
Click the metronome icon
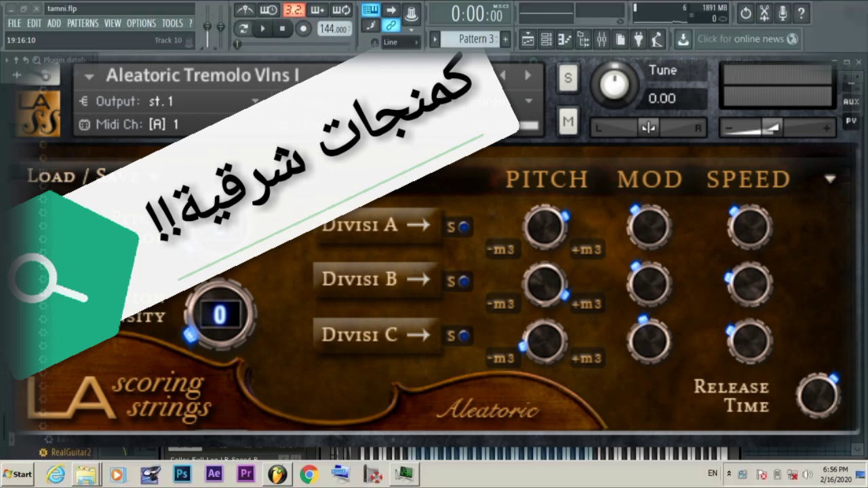(x=244, y=10)
